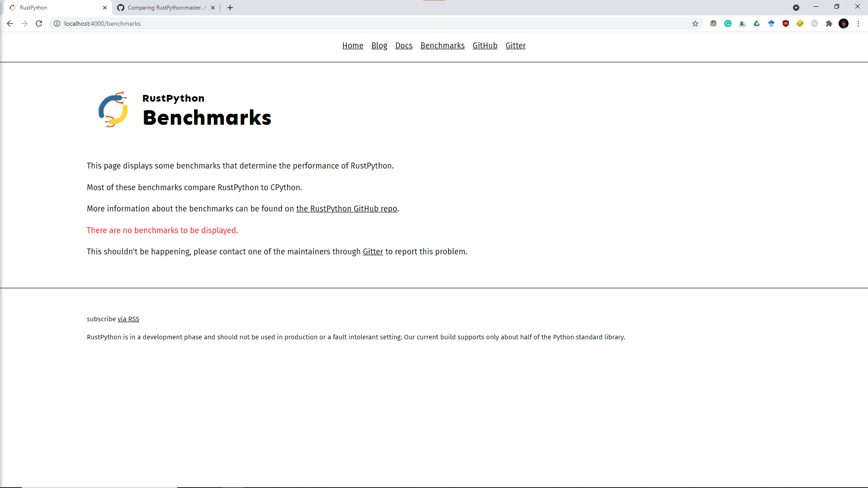Screen dimensions: 868x488
Task: Open the Gitter link in the navigation bar
Action: [515, 46]
